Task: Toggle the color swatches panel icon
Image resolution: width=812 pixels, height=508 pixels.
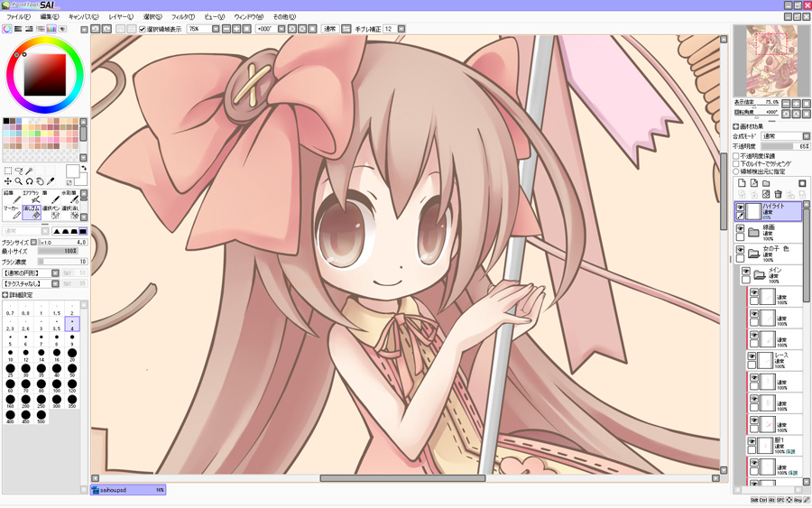Action: [x=51, y=29]
